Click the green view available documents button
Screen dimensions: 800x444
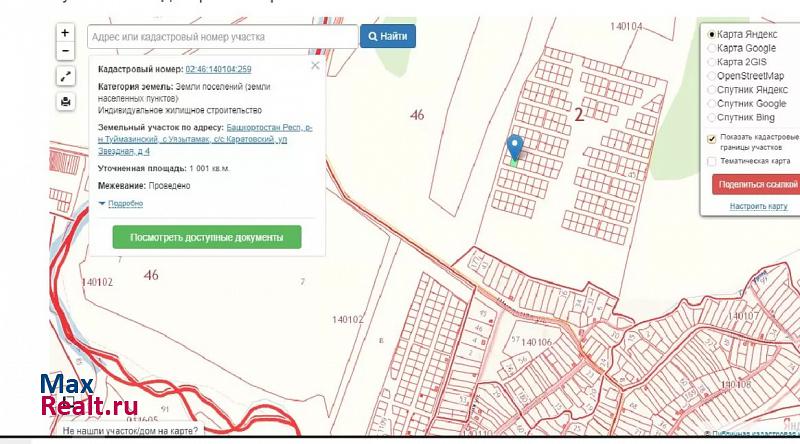pyautogui.click(x=206, y=238)
